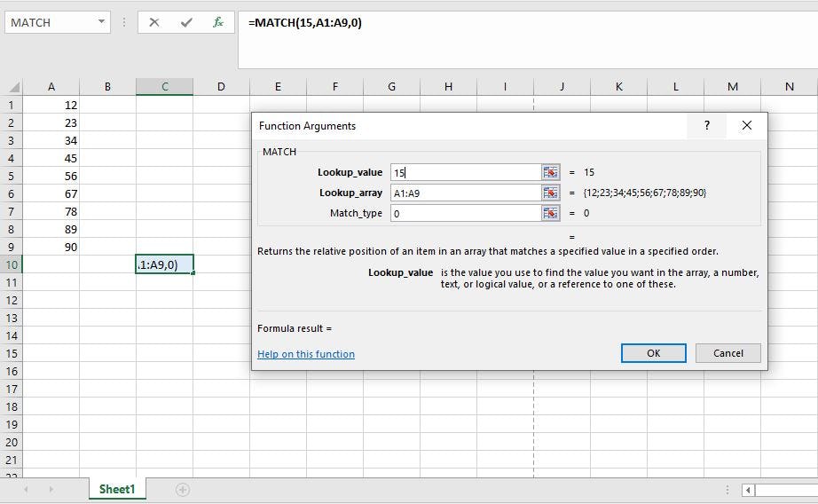This screenshot has width=818, height=504.
Task: Click active cell C10 with formula
Action: 164,264
